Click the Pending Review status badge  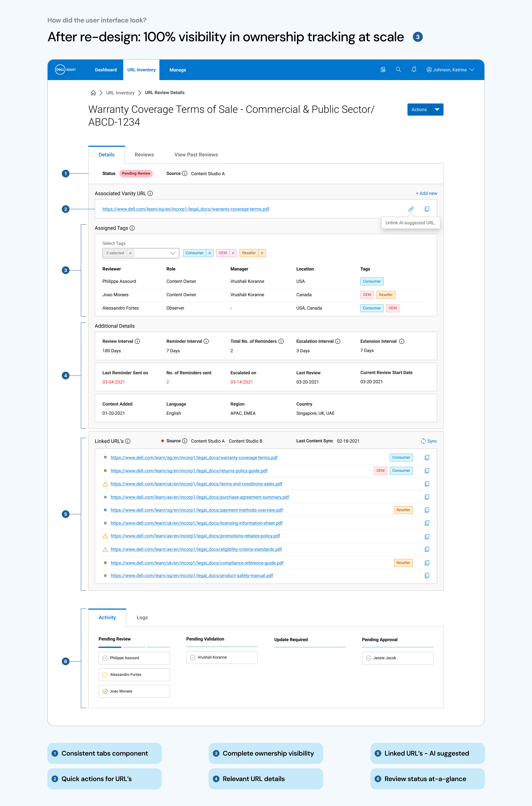[136, 173]
